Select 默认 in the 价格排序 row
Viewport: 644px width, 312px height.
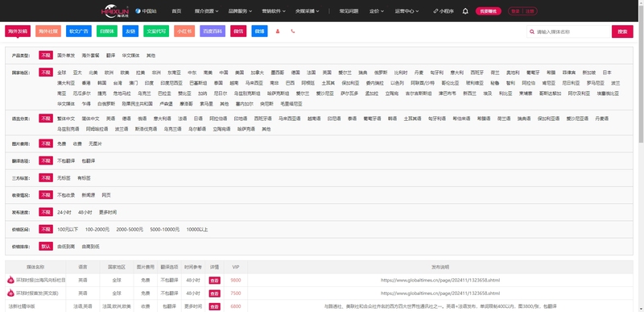click(46, 247)
